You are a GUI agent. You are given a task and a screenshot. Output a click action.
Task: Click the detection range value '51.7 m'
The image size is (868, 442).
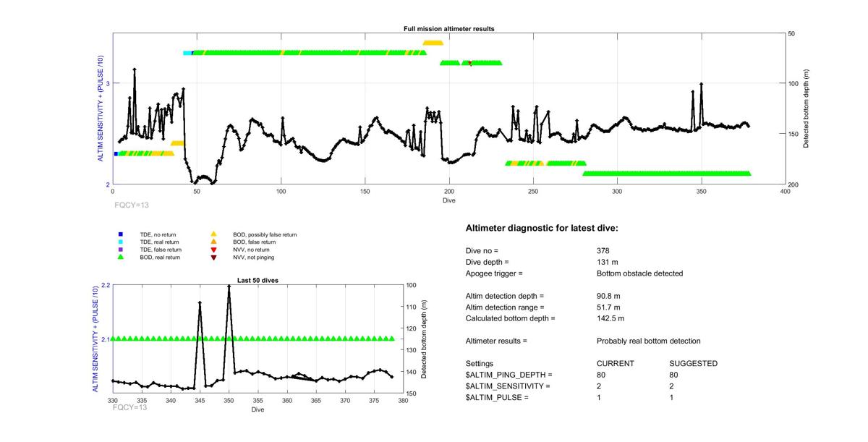[x=608, y=307]
